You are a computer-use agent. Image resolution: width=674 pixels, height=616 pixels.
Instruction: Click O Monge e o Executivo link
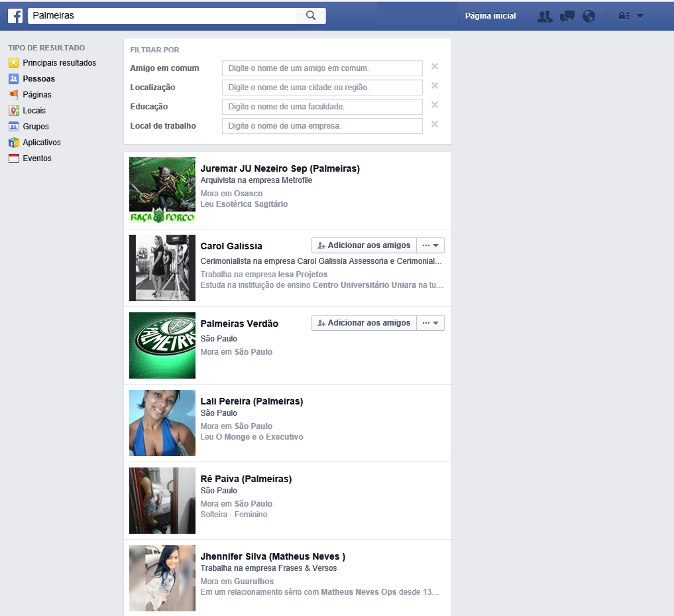(x=260, y=436)
